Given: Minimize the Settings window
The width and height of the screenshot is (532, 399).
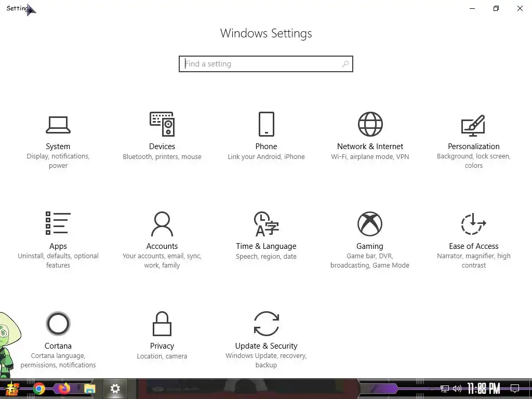Looking at the screenshot, I should 472,8.
